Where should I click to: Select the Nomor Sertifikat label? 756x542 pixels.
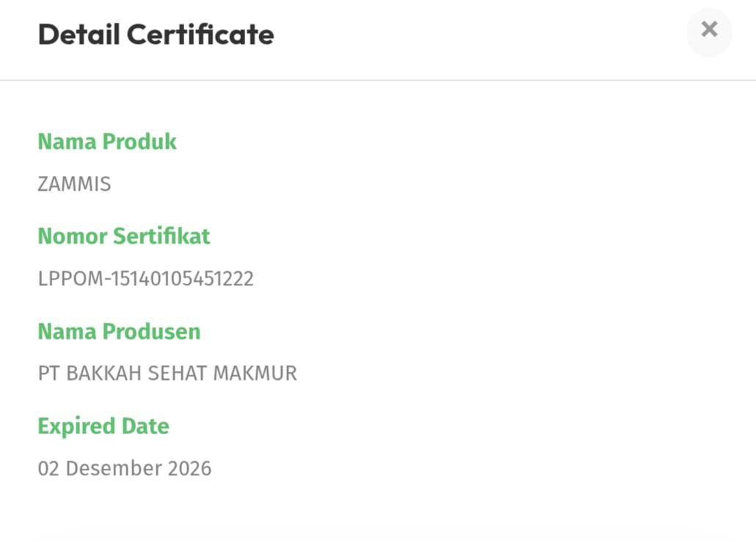coord(123,236)
